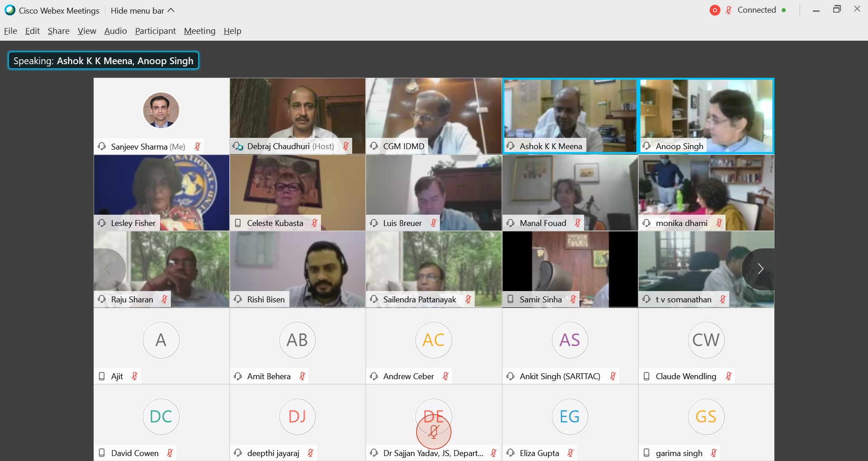Click Luis Breuer's muted mic icon
This screenshot has height=461, width=868.
(434, 223)
